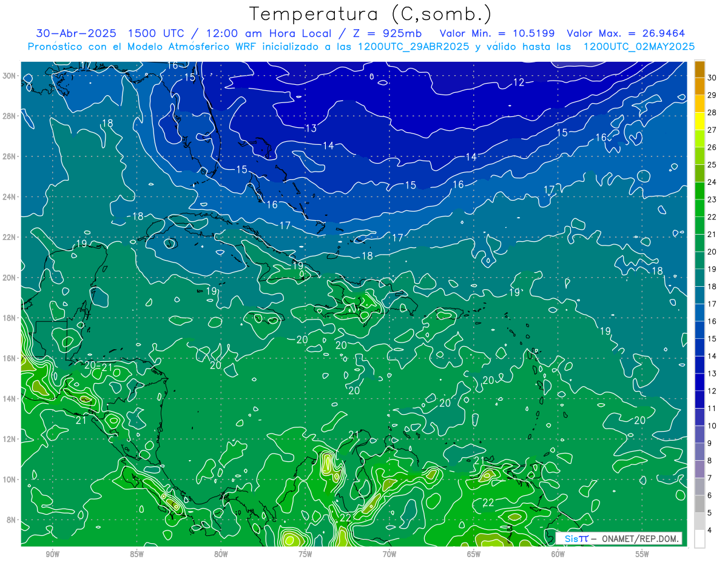This screenshot has width=728, height=562.
Task: Click the 24N latitude axis label
Action: pyautogui.click(x=10, y=197)
